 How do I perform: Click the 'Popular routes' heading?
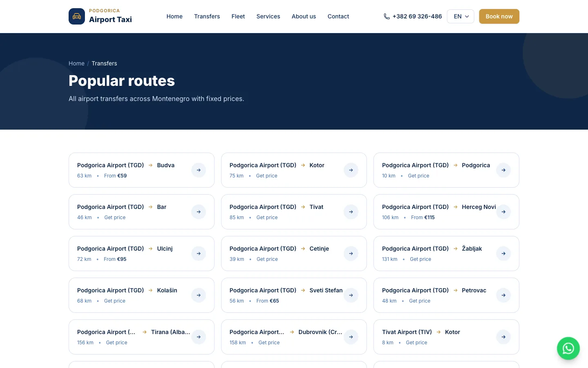(122, 81)
